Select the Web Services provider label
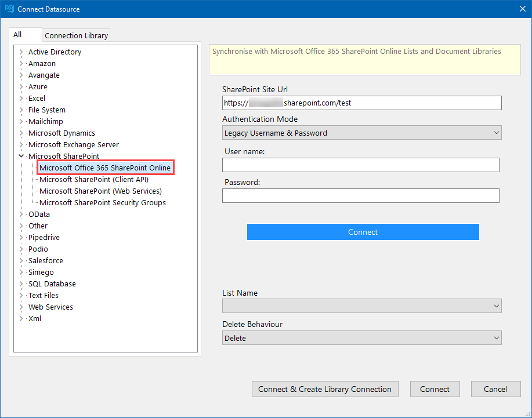 50,307
